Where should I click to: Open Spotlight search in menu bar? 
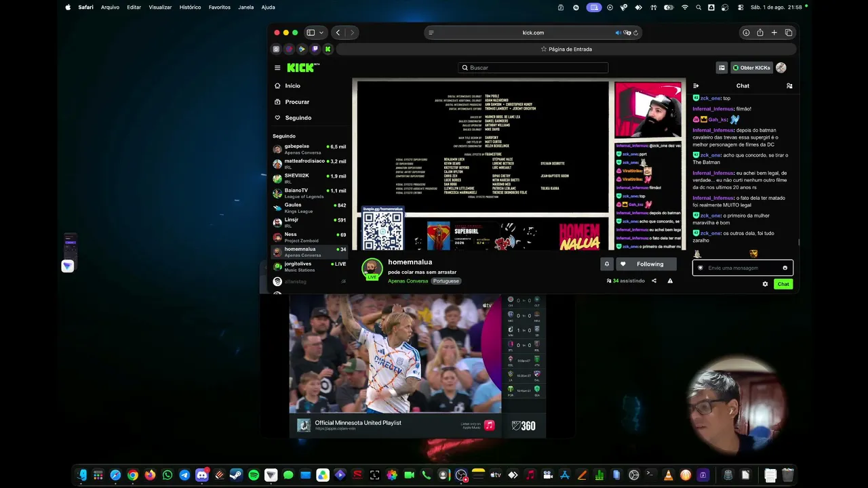[698, 7]
